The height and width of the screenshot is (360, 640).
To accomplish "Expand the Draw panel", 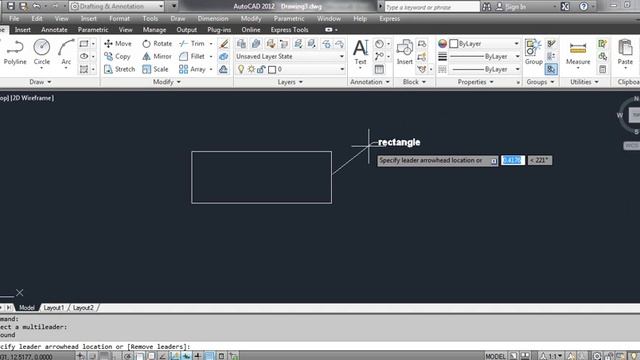I will click(40, 82).
